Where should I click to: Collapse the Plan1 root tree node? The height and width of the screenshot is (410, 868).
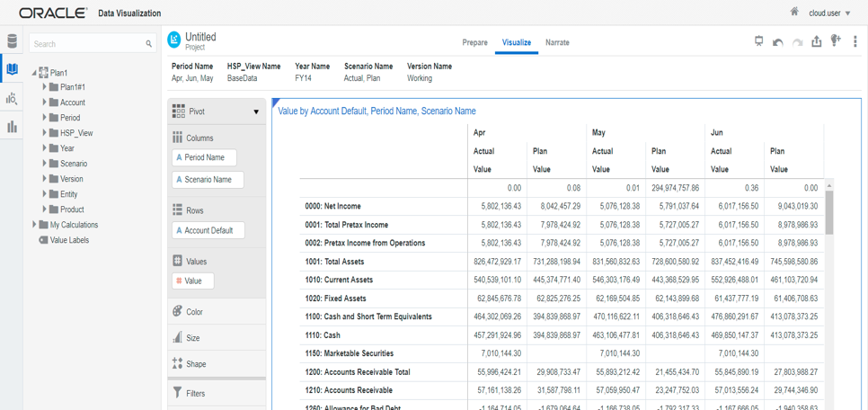(x=34, y=73)
